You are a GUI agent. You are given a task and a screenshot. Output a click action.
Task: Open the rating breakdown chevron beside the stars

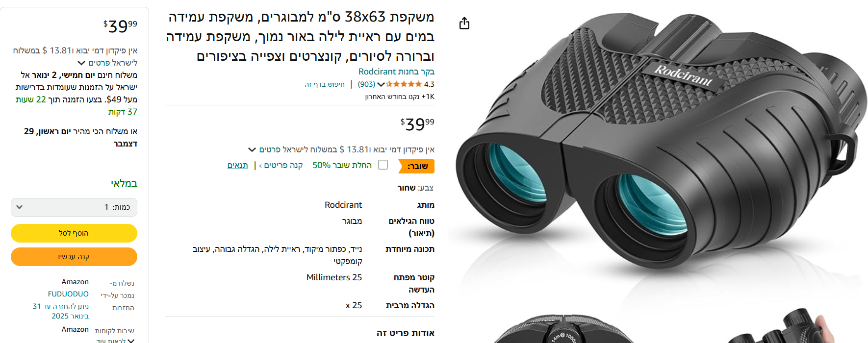[x=381, y=85]
